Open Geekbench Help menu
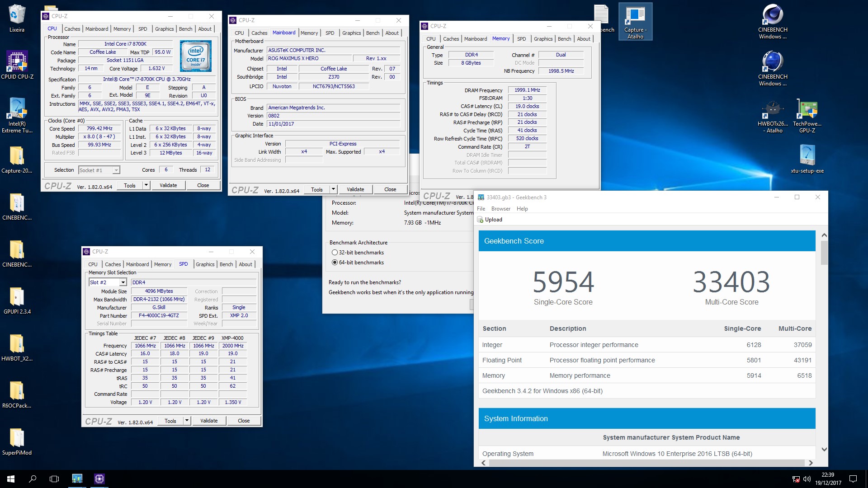The width and height of the screenshot is (868, 488). 522,209
